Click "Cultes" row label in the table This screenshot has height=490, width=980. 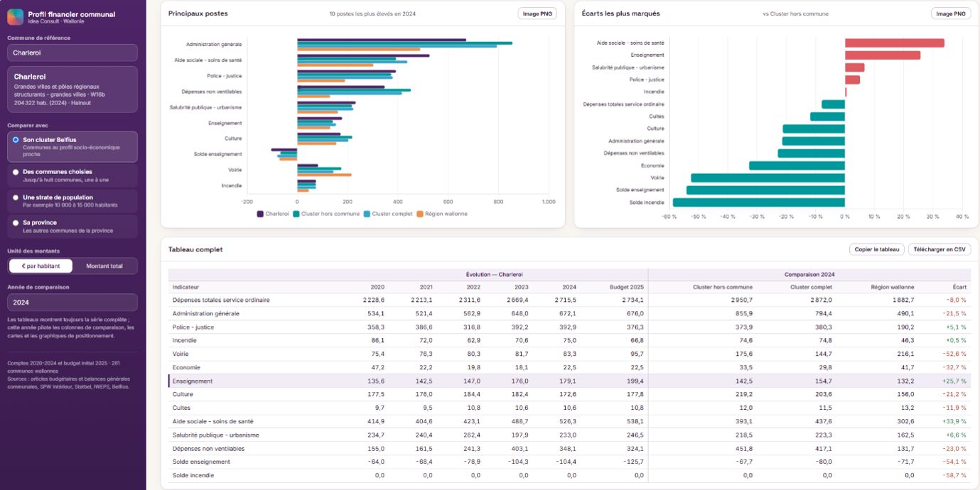(x=182, y=408)
